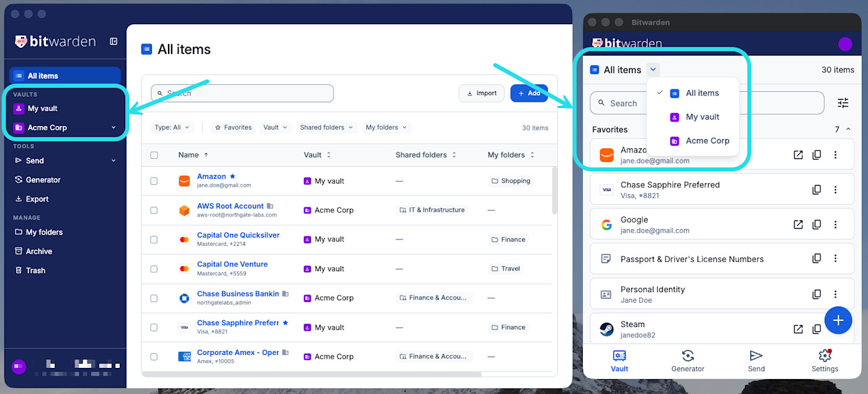Screen dimensions: 868x394
Task: Open the Vault filter dropdown
Action: tap(275, 127)
